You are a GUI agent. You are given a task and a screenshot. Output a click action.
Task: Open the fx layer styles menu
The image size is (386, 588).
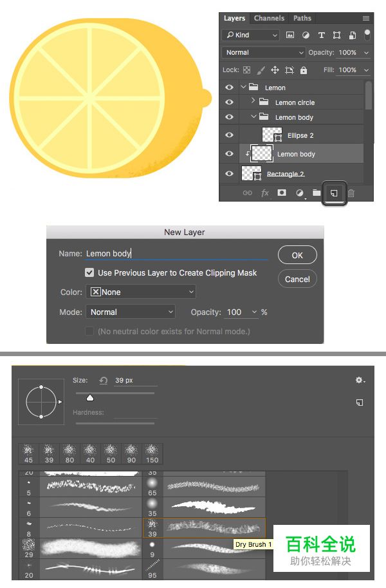[264, 193]
